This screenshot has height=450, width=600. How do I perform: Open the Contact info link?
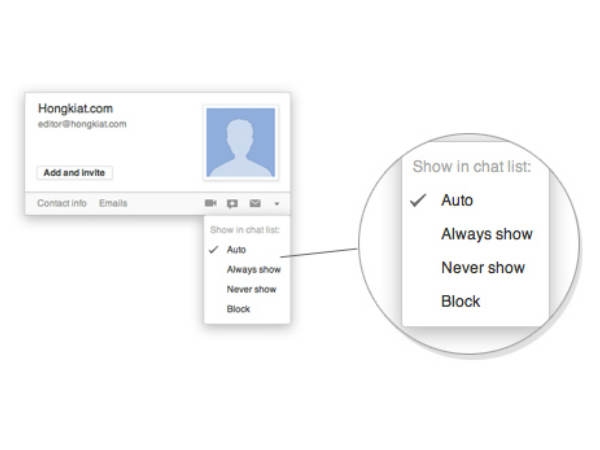pyautogui.click(x=62, y=203)
